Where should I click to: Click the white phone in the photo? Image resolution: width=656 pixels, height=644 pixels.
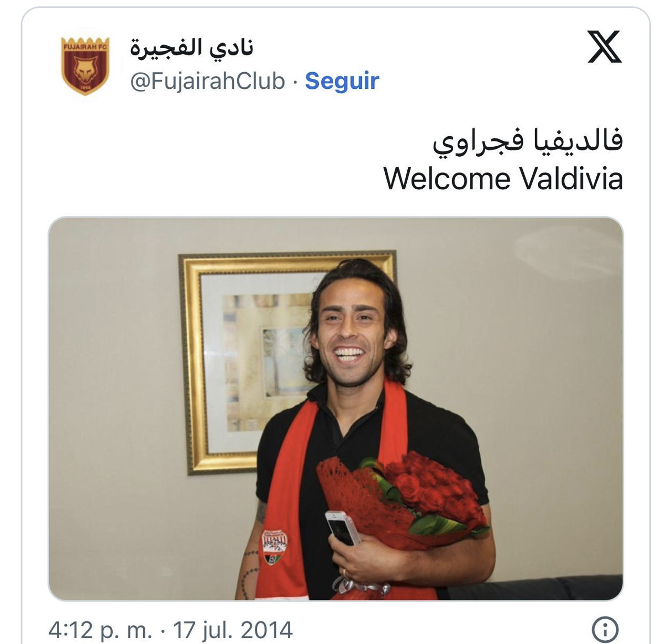pyautogui.click(x=342, y=528)
